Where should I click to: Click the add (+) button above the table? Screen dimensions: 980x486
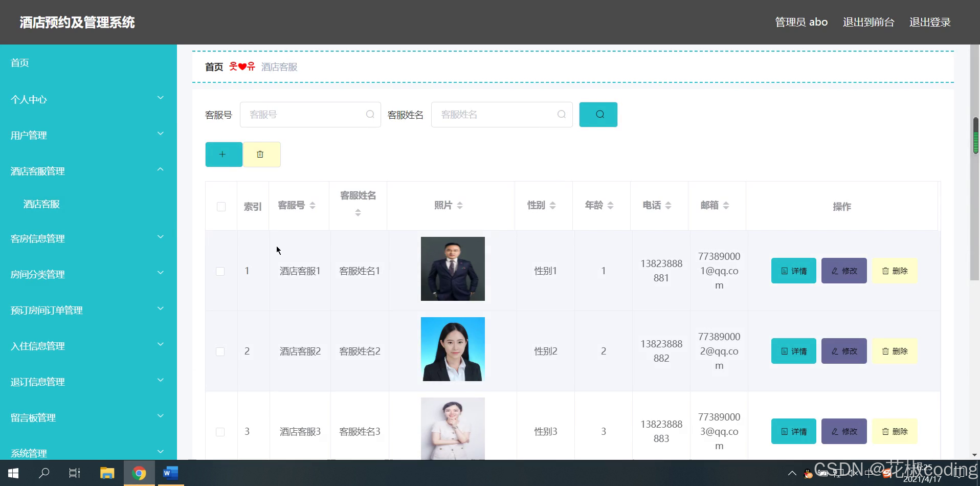(223, 154)
